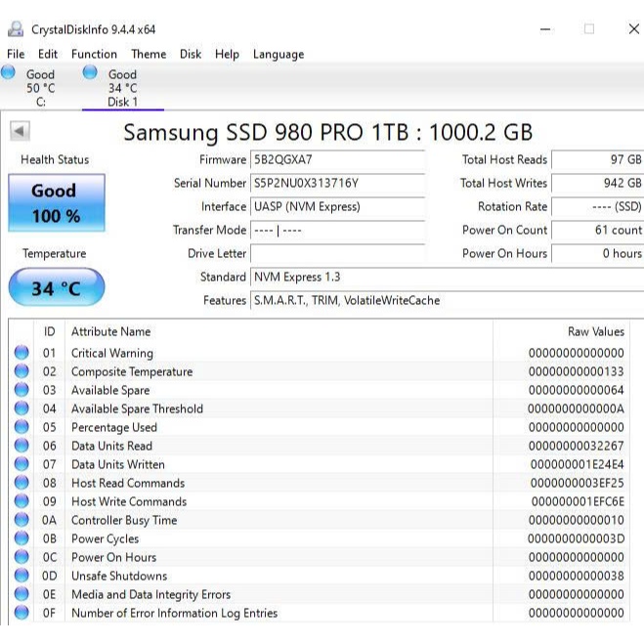Image resolution: width=644 pixels, height=644 pixels.
Task: Open the Function menu
Action: 94,54
